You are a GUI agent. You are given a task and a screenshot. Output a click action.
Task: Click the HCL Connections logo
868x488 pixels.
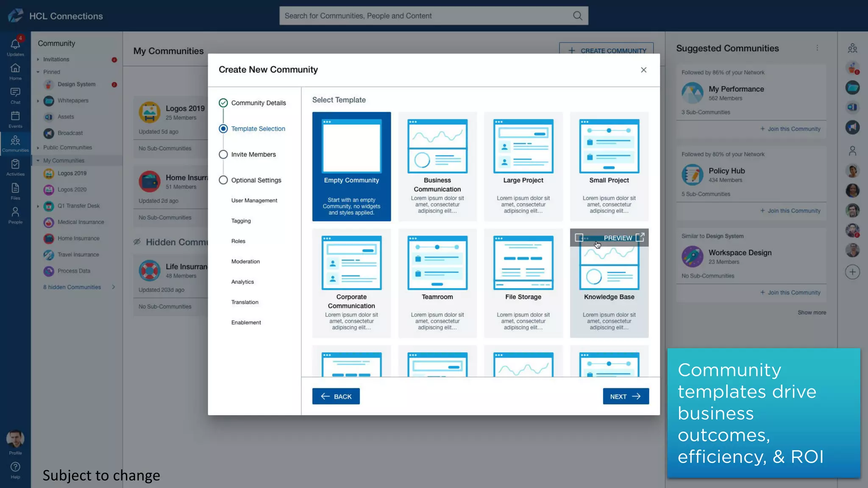pos(16,16)
